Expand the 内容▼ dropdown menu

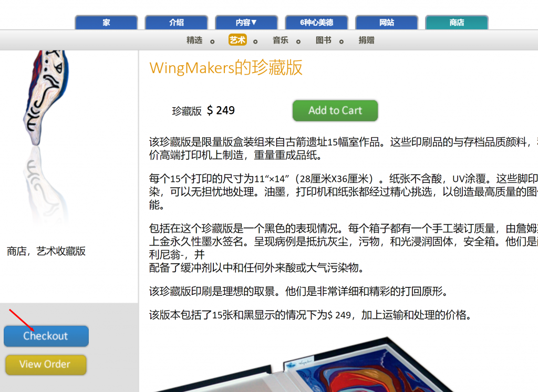point(246,23)
